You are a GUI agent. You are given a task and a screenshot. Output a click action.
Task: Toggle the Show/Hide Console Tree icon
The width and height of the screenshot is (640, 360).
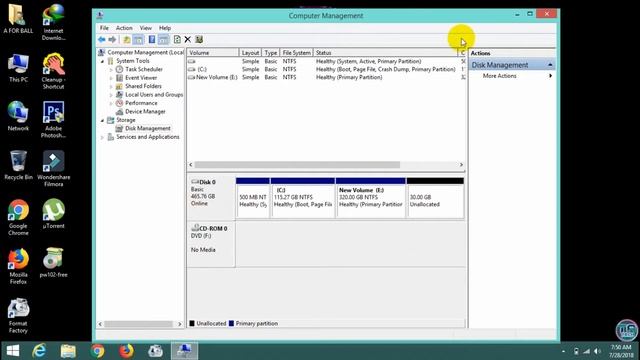coord(138,40)
